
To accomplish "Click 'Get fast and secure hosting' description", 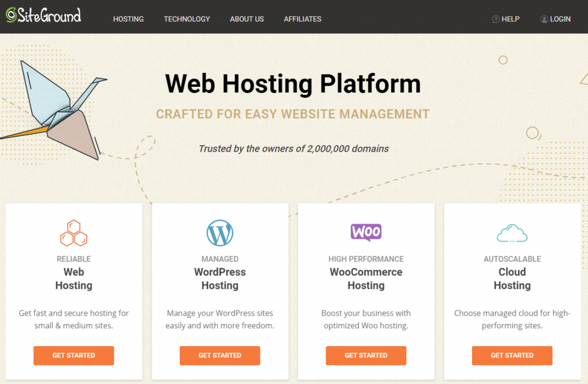I will click(x=74, y=319).
